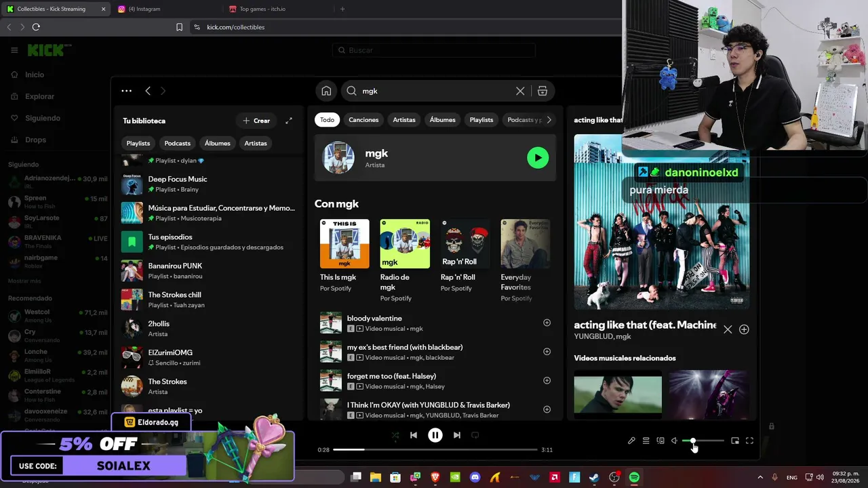Open 2hollis artist in library
The height and width of the screenshot is (488, 868).
click(x=209, y=329)
